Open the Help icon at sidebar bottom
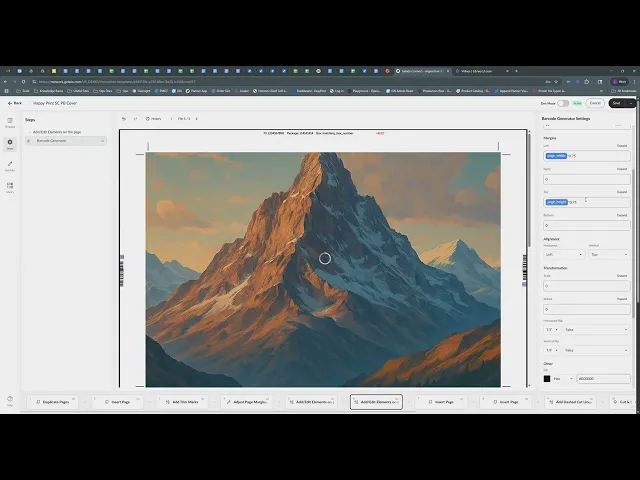 (10, 400)
